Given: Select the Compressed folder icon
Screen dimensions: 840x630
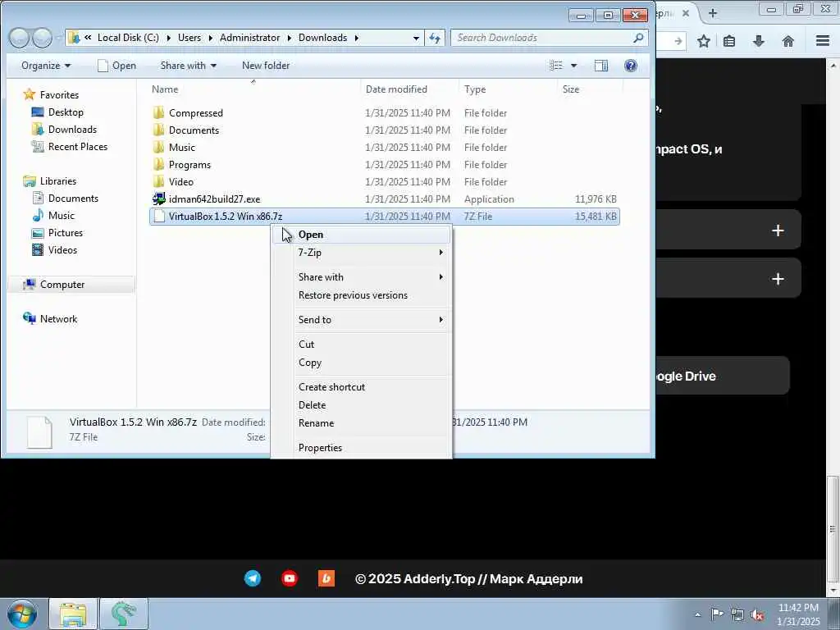Looking at the screenshot, I should [x=158, y=112].
